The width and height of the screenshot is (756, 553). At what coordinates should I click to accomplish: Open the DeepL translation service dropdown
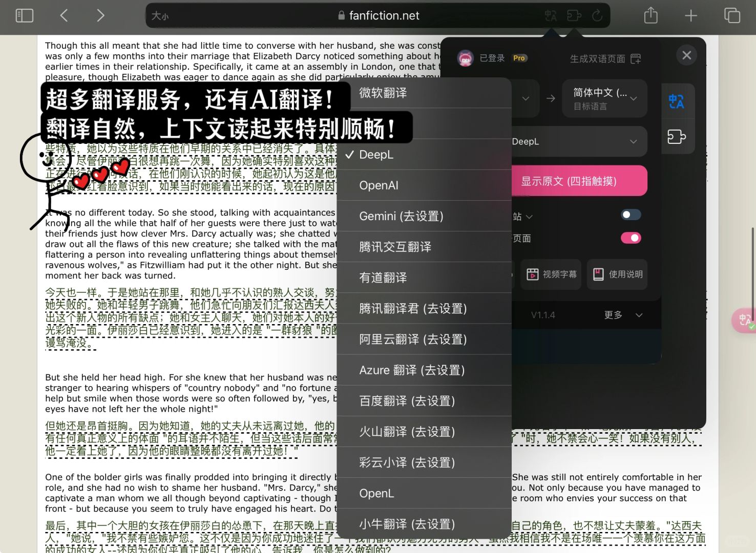[579, 141]
